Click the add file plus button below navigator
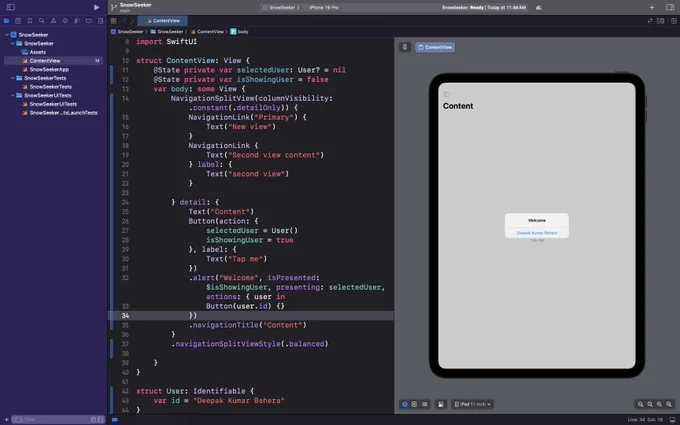Viewport: 680px width, 425px height. pyautogui.click(x=6, y=419)
